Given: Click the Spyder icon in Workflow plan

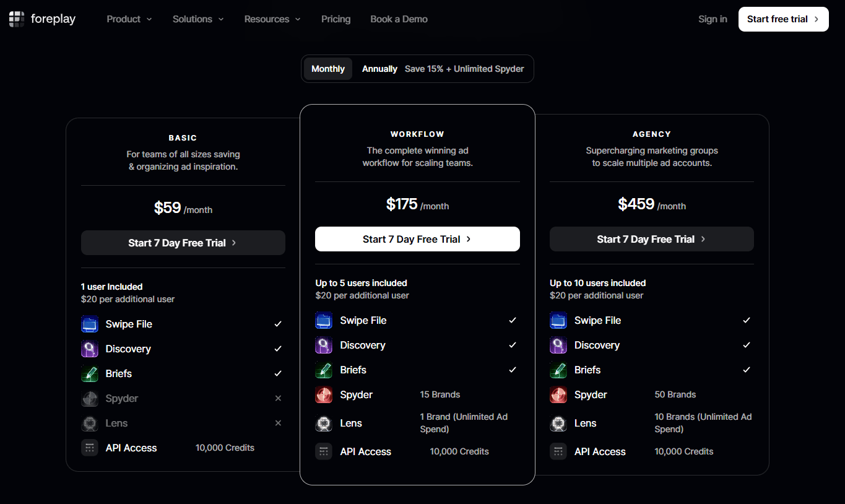Looking at the screenshot, I should click(x=324, y=394).
